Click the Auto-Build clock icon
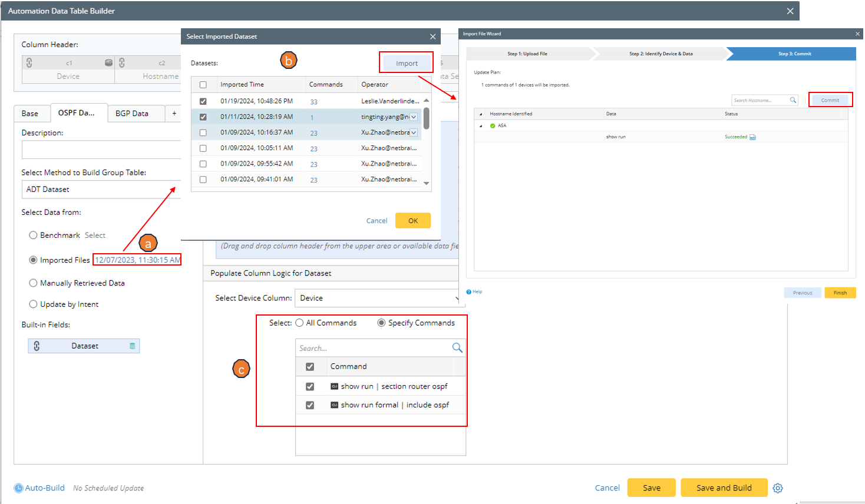Screen dimensions: 865x504 pos(19,488)
